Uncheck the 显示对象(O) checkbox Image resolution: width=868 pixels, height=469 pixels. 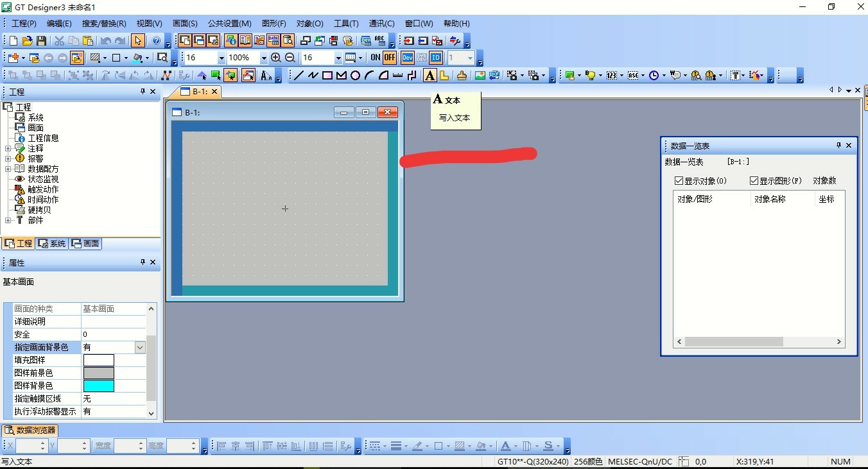click(679, 181)
